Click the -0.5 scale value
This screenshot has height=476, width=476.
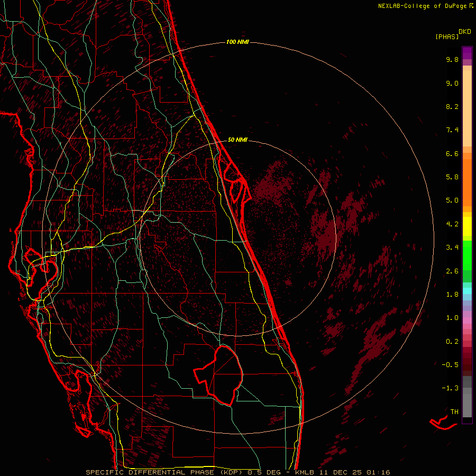(x=450, y=365)
